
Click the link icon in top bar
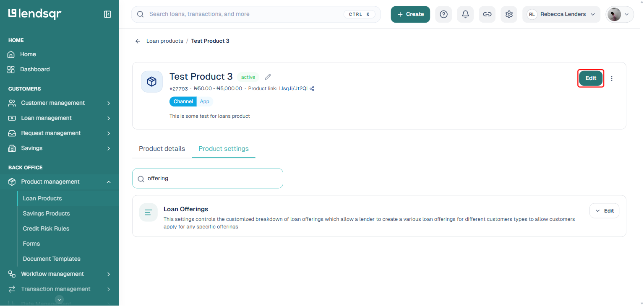(487, 14)
